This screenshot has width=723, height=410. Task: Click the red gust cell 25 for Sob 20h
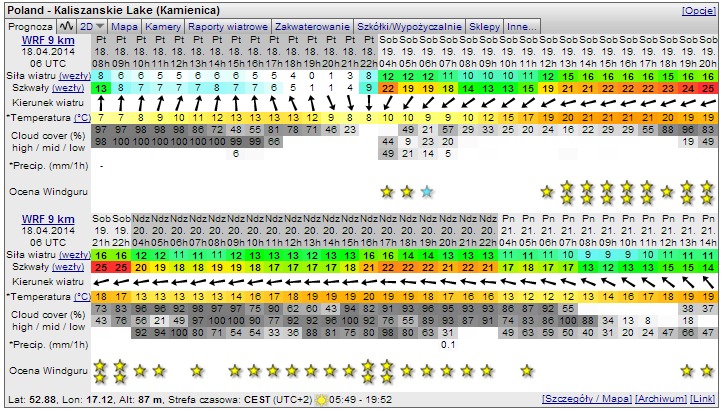708,88
